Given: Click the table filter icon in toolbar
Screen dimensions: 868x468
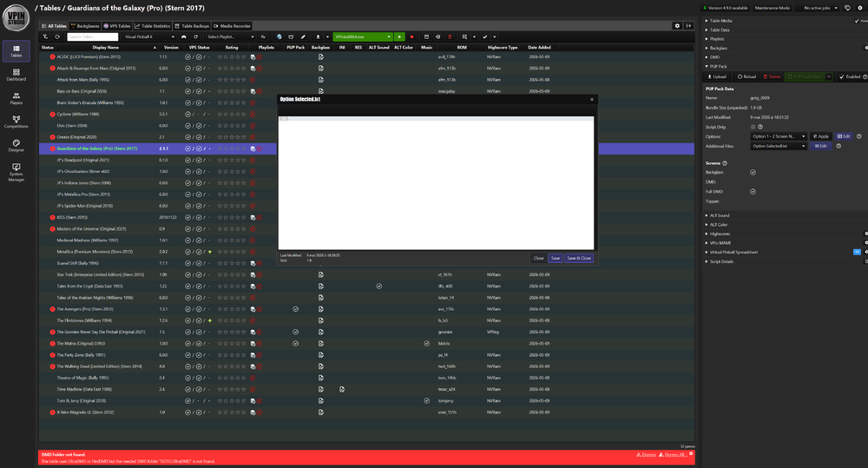Looking at the screenshot, I should click(x=45, y=36).
